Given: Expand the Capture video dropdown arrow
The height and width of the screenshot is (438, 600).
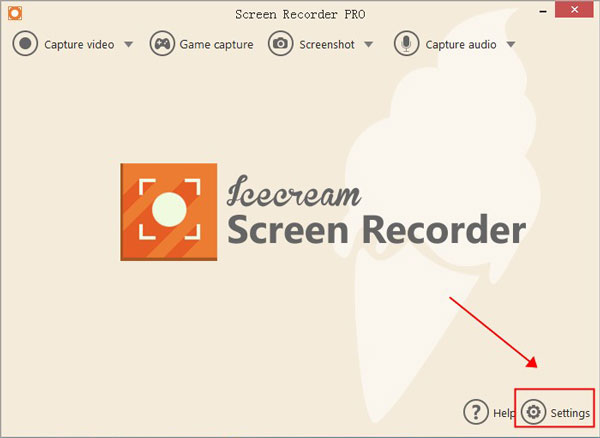Looking at the screenshot, I should coord(129,44).
